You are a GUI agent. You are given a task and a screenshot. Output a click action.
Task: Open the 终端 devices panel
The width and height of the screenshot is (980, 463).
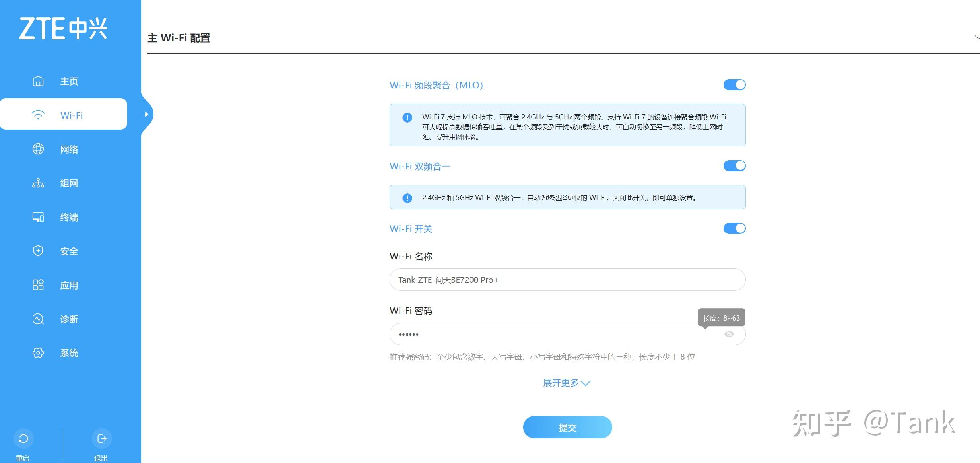[x=68, y=217]
